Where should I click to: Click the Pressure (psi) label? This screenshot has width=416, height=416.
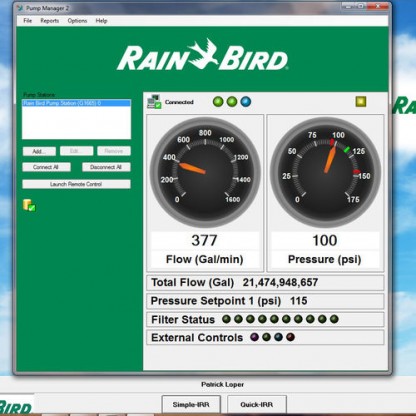[325, 259]
